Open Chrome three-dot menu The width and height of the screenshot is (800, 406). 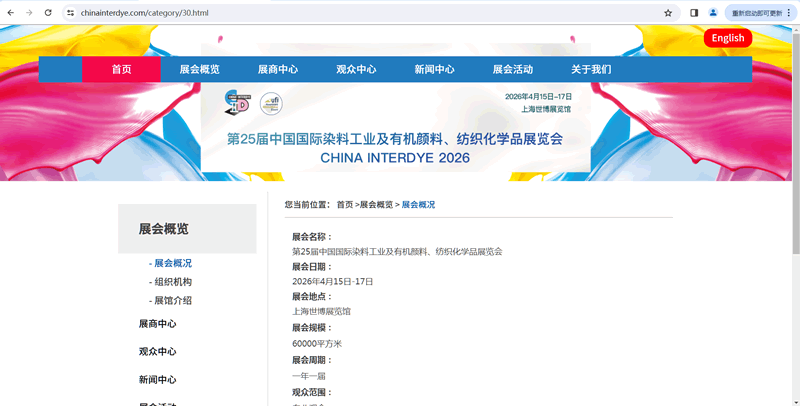[788, 13]
